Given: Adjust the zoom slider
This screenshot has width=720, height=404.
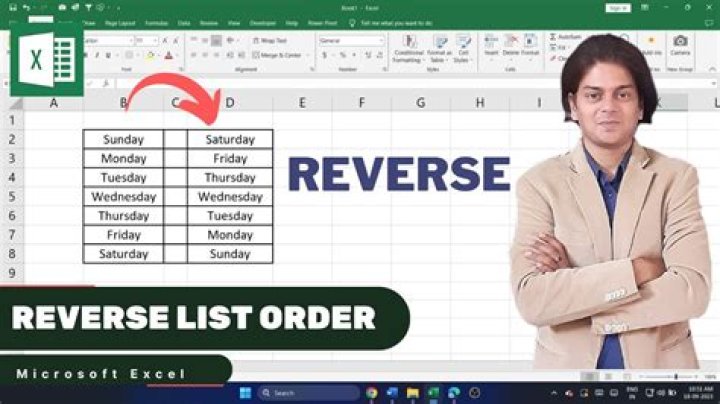Looking at the screenshot, I should pos(676,377).
